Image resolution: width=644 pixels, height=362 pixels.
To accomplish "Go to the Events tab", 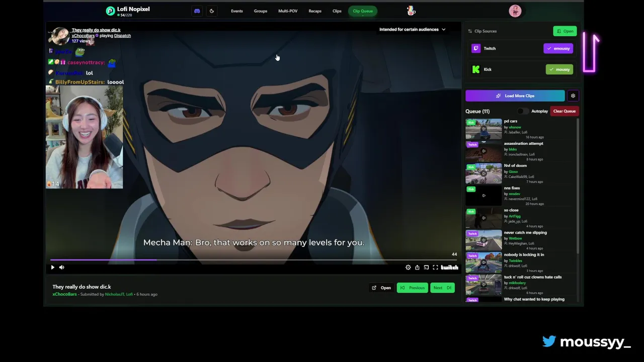I will tap(236, 11).
